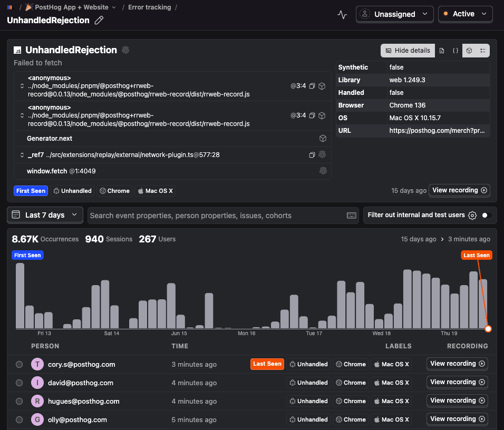Switch to the raw JSON braces view
The width and height of the screenshot is (504, 430).
(455, 51)
